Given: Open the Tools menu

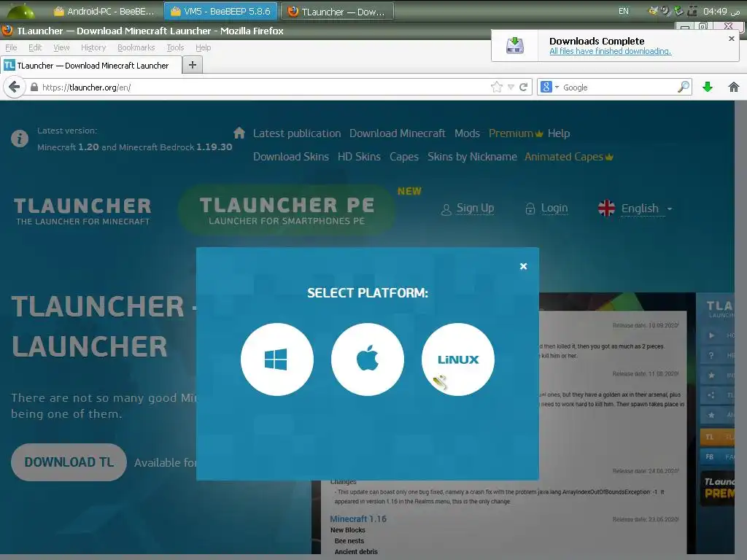Looking at the screenshot, I should point(175,47).
